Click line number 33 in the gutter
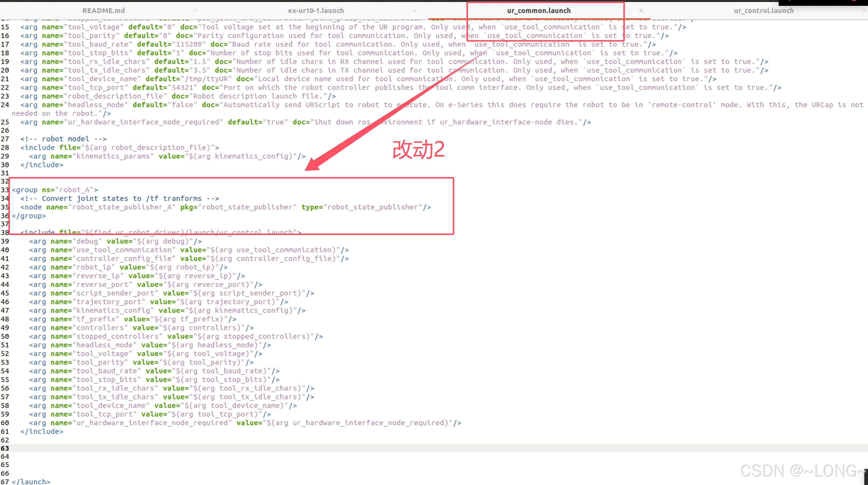868x485 pixels. [5, 190]
